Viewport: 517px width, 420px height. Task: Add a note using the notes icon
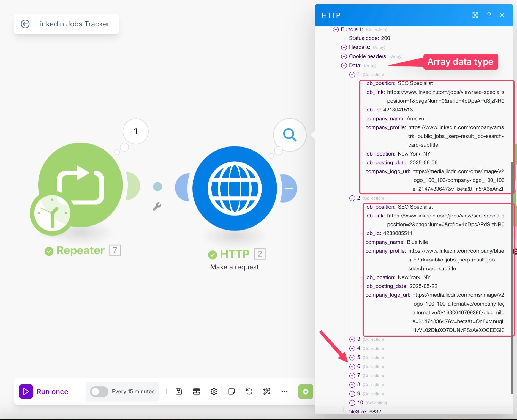pos(232,391)
